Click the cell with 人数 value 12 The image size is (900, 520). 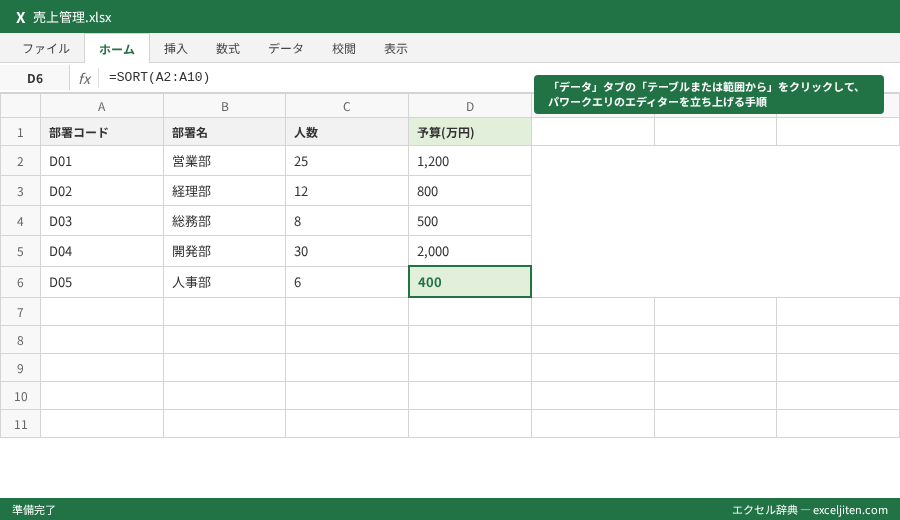347,191
